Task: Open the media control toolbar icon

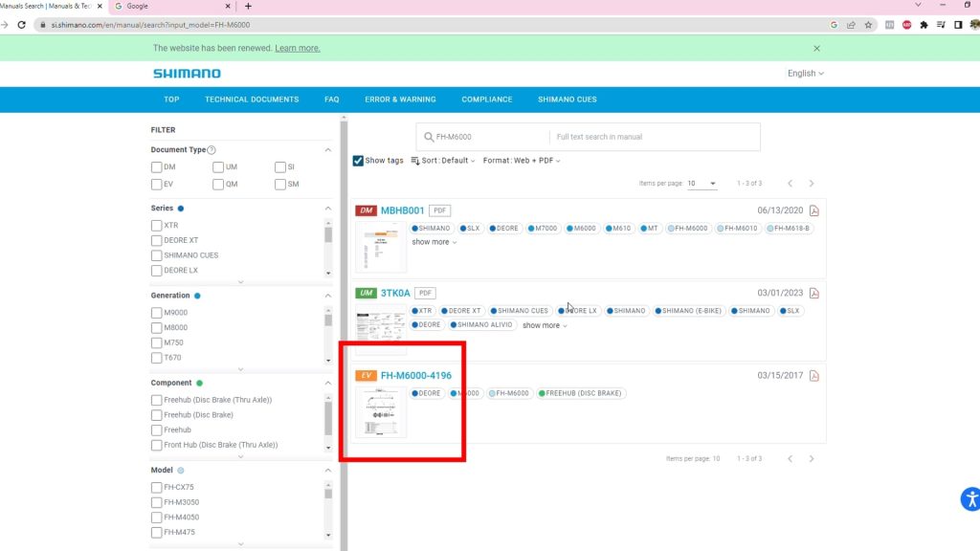Action: pyautogui.click(x=941, y=25)
